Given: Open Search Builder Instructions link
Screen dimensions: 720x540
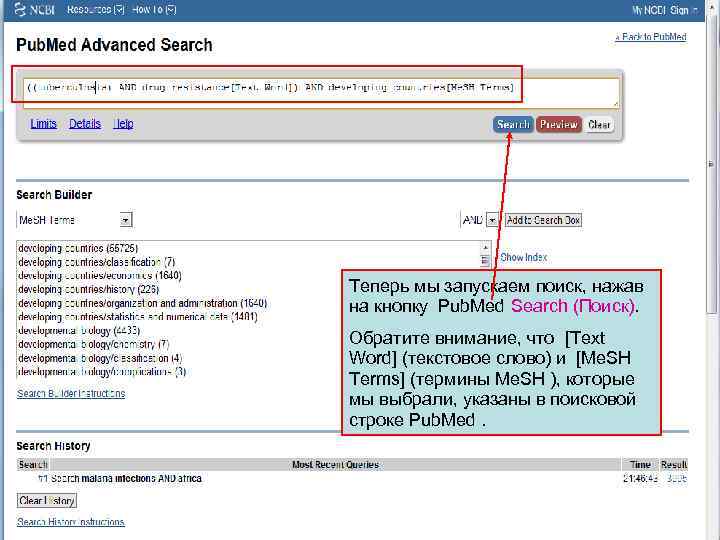Looking at the screenshot, I should [x=71, y=394].
